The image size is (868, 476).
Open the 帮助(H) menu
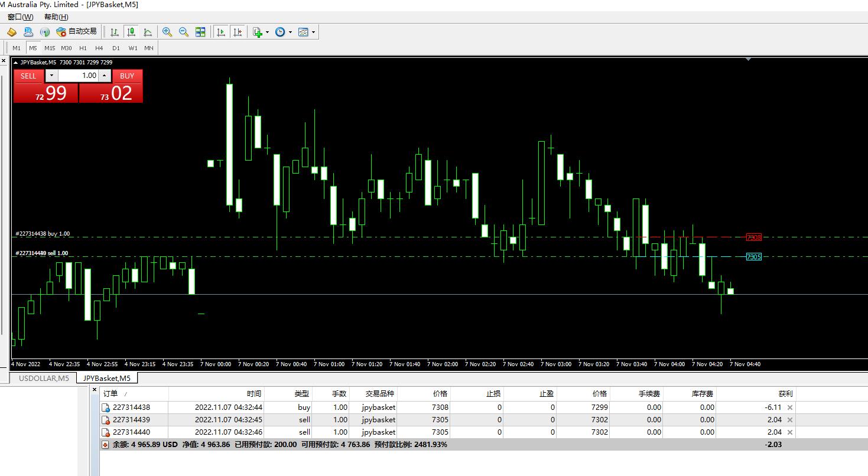(x=56, y=17)
